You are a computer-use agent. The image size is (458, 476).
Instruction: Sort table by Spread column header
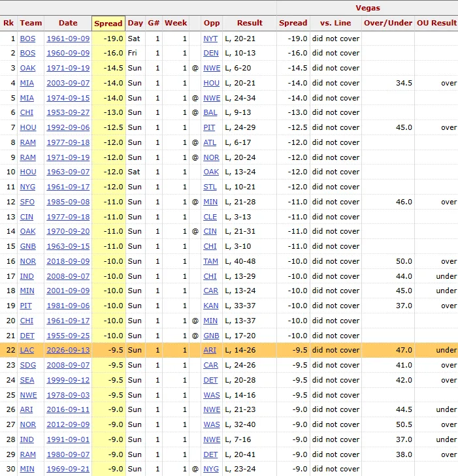108,24
